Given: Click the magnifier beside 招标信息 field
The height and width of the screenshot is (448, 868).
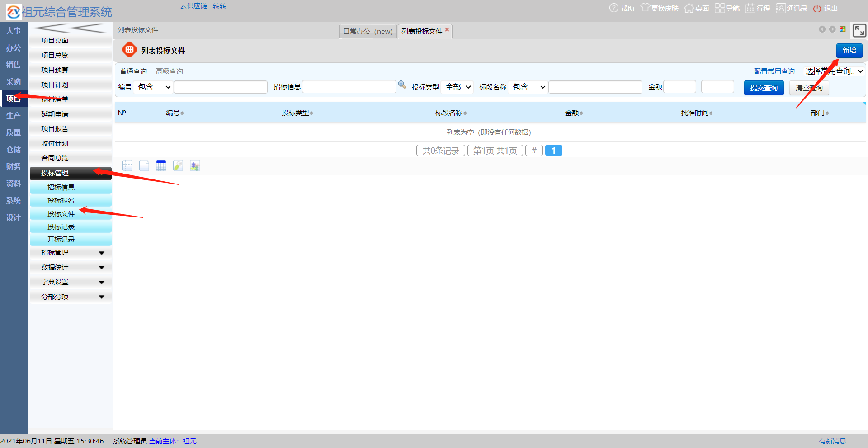Looking at the screenshot, I should pos(402,85).
